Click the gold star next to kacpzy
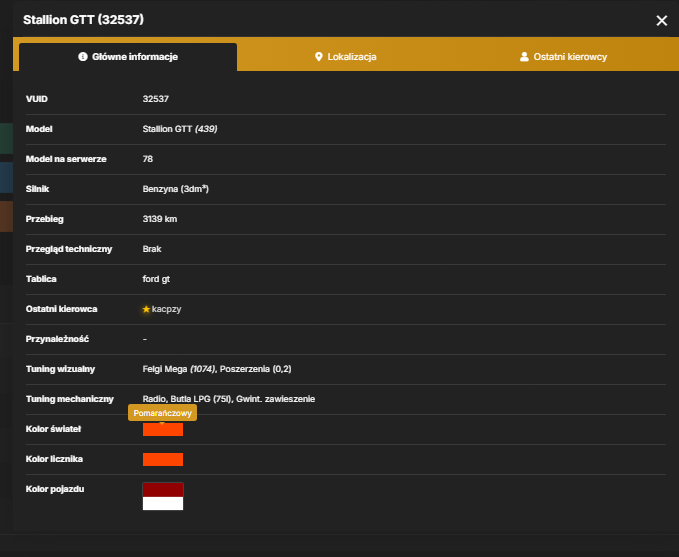This screenshot has height=557, width=679. point(146,309)
